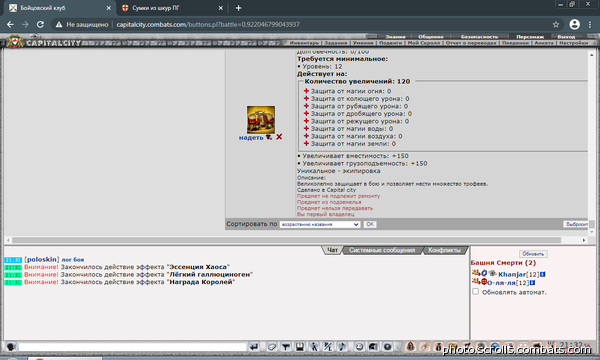Click the clock icon in chat toolbar

pyautogui.click(x=359, y=347)
